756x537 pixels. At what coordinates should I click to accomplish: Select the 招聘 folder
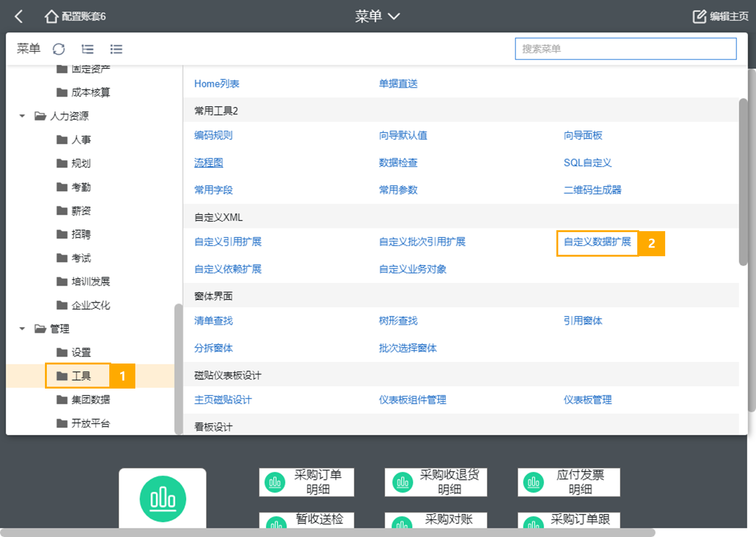click(74, 234)
